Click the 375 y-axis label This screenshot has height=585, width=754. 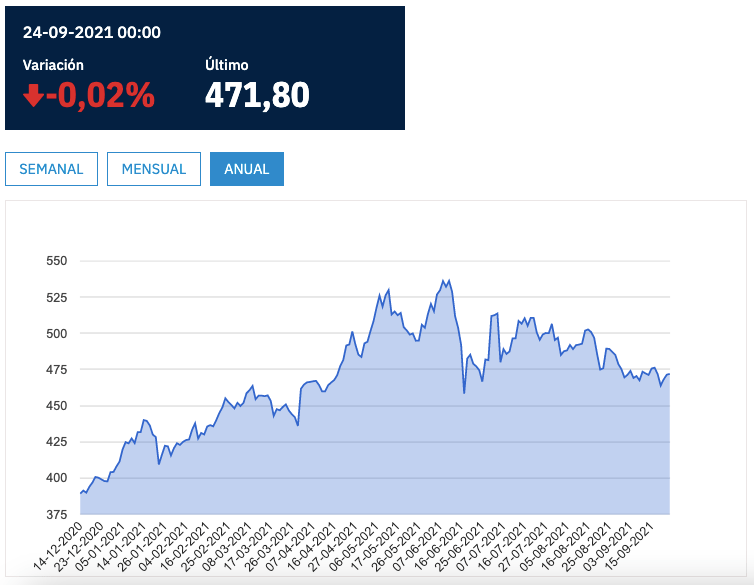[x=56, y=514]
